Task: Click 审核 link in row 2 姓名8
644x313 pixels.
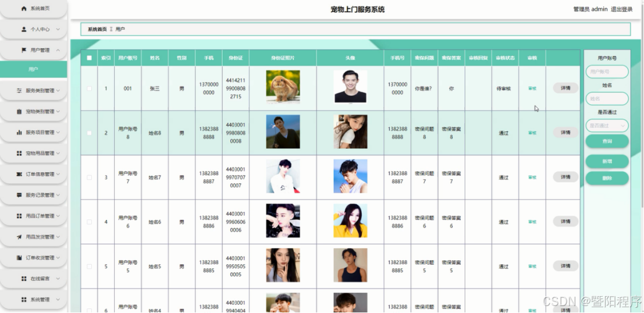Action: pyautogui.click(x=532, y=133)
